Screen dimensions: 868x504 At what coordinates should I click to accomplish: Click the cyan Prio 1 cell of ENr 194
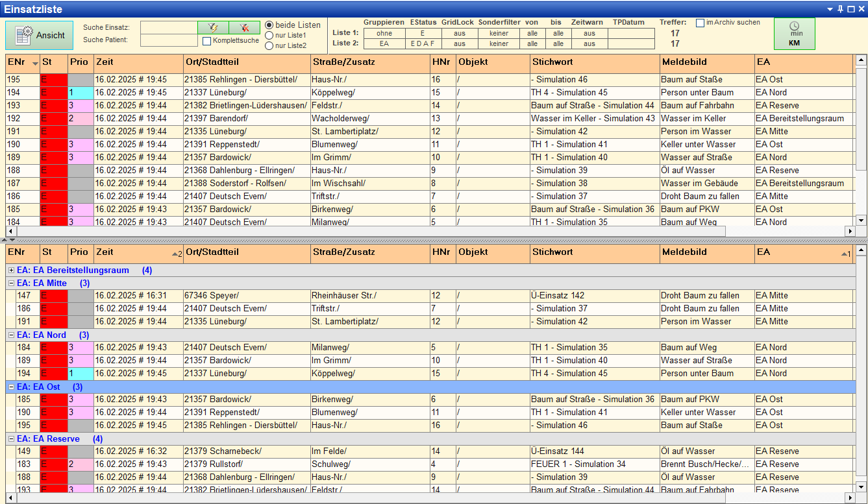click(x=81, y=93)
